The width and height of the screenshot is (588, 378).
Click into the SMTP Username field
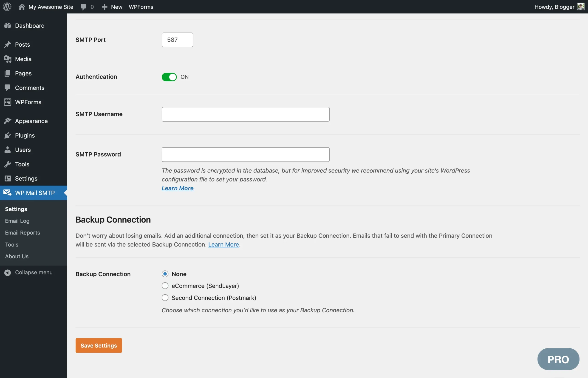click(x=246, y=114)
